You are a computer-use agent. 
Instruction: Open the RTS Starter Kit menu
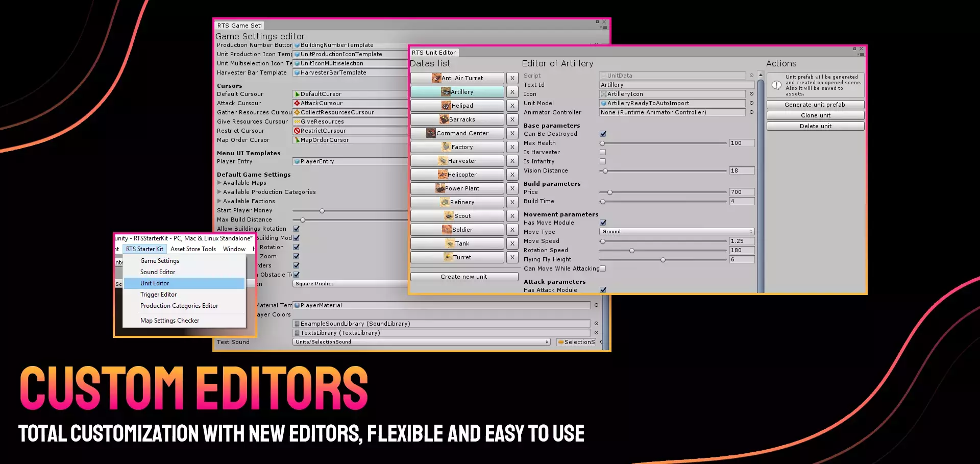[x=144, y=249]
